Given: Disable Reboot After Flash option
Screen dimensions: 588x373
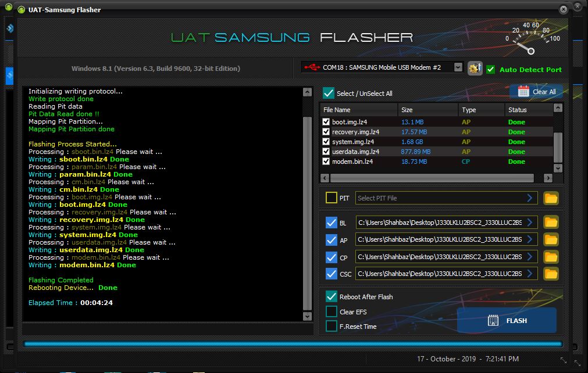Looking at the screenshot, I should 332,297.
